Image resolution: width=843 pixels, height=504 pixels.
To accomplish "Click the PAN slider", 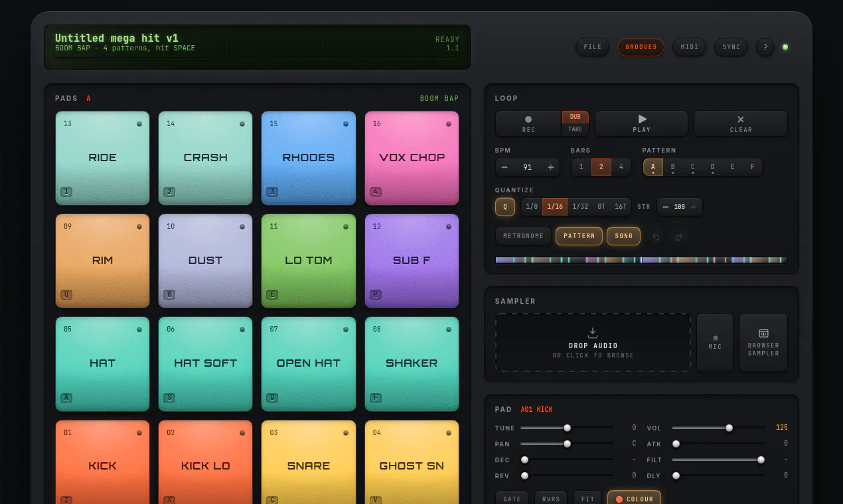I will pos(567,444).
